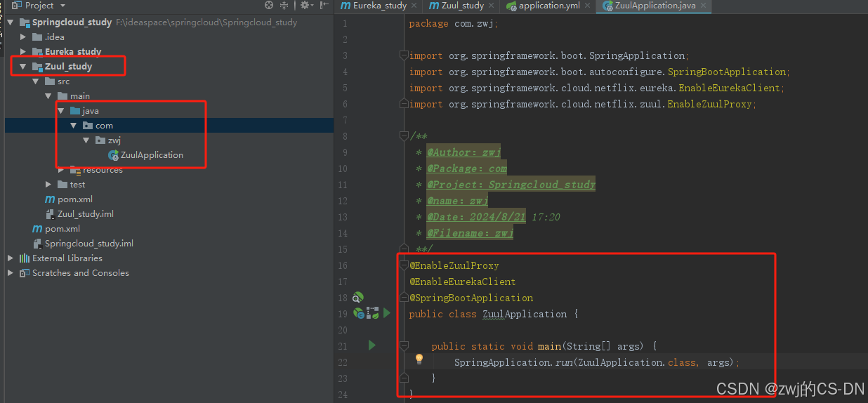The height and width of the screenshot is (403, 868).
Task: Collapse the com package arrow
Action: pyautogui.click(x=74, y=126)
